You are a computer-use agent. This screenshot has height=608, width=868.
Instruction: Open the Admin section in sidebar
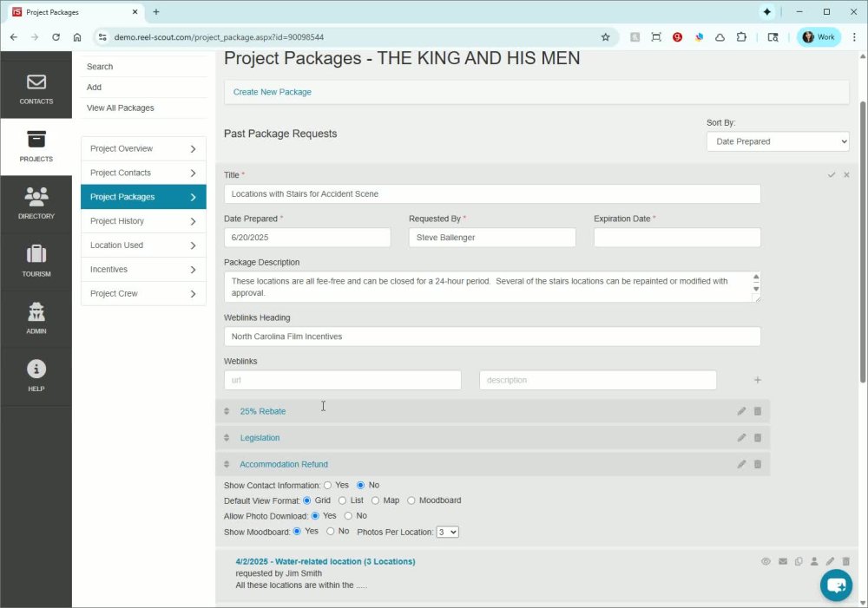click(36, 319)
